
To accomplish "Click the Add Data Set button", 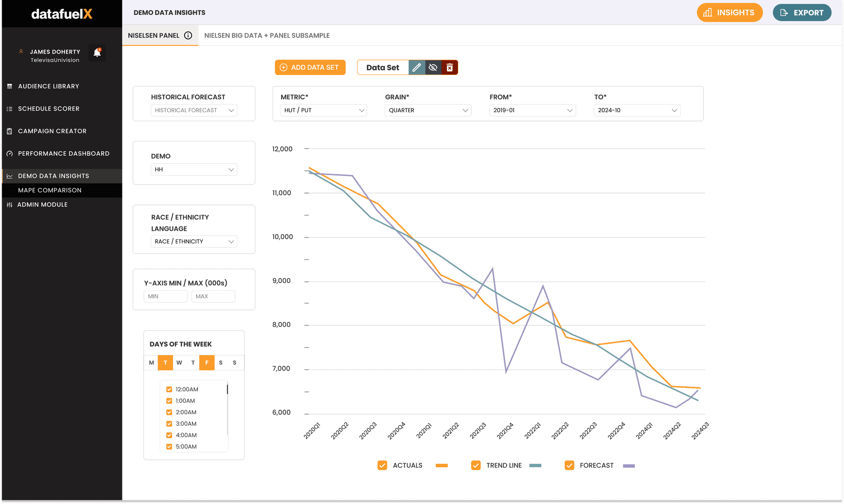I will click(x=310, y=67).
